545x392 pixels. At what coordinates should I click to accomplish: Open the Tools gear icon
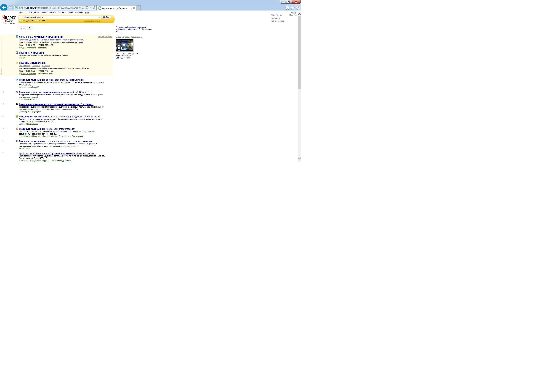click(298, 8)
